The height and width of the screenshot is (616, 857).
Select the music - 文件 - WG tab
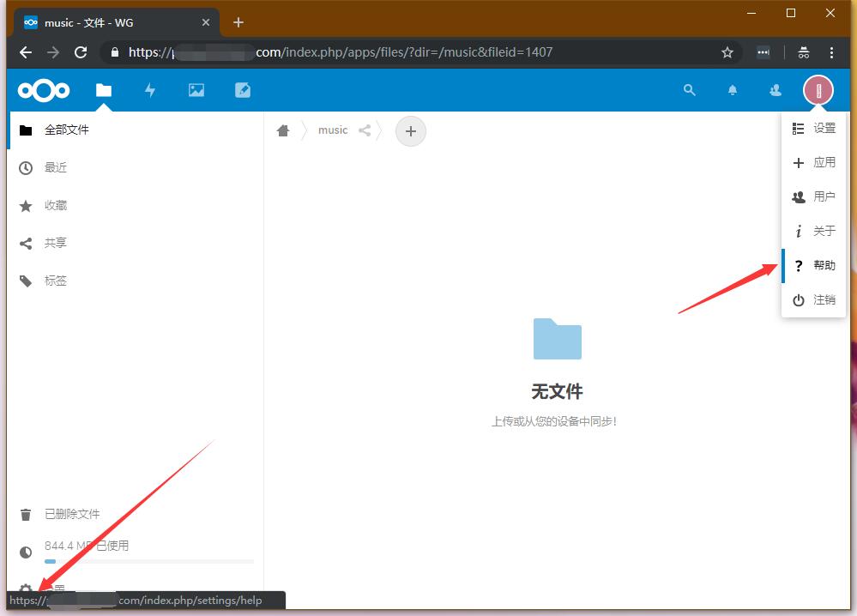[117, 22]
